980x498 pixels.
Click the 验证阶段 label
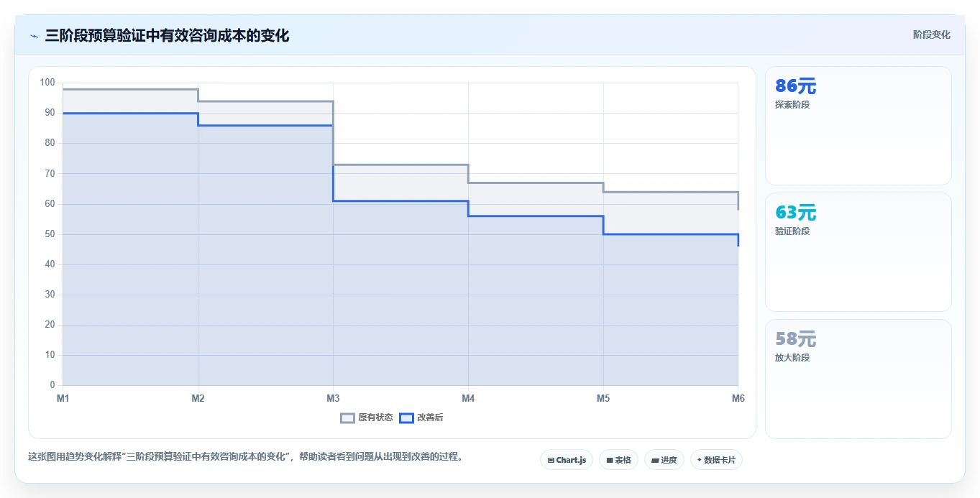click(x=792, y=231)
